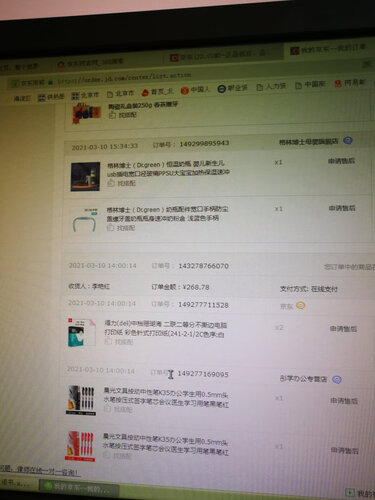Image resolution: width=375 pixels, height=500 pixels.
Task: Click 申请售后 for the Dr.green warming bottle
Action: click(341, 161)
